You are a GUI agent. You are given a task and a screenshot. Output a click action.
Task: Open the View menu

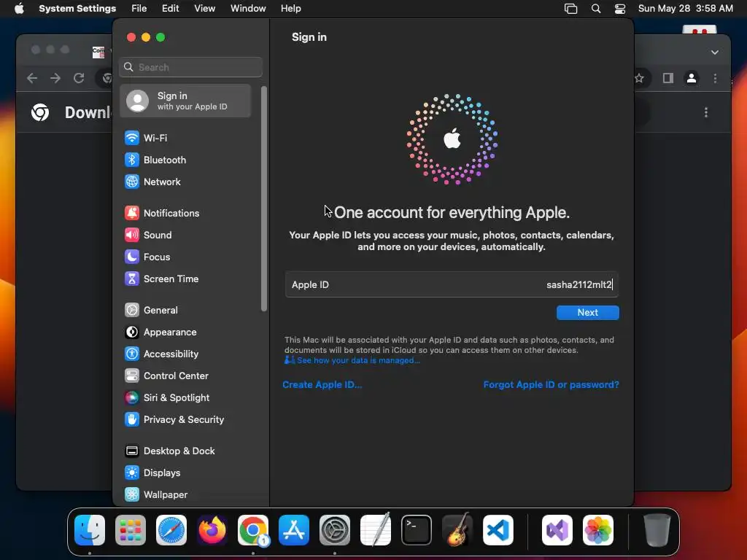205,9
